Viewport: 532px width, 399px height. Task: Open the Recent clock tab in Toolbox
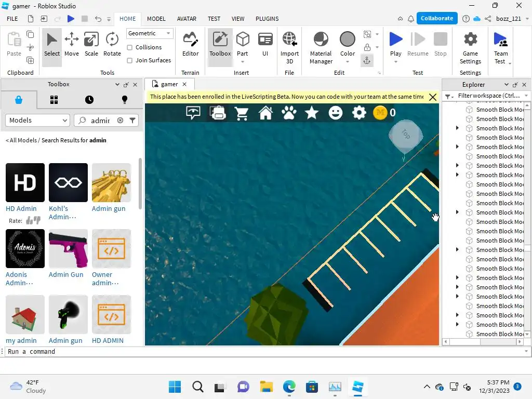pyautogui.click(x=89, y=100)
